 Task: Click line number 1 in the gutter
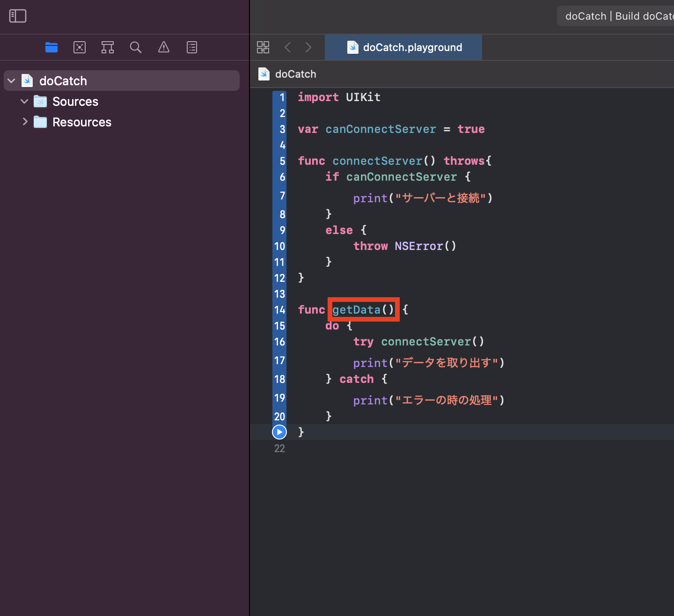282,97
